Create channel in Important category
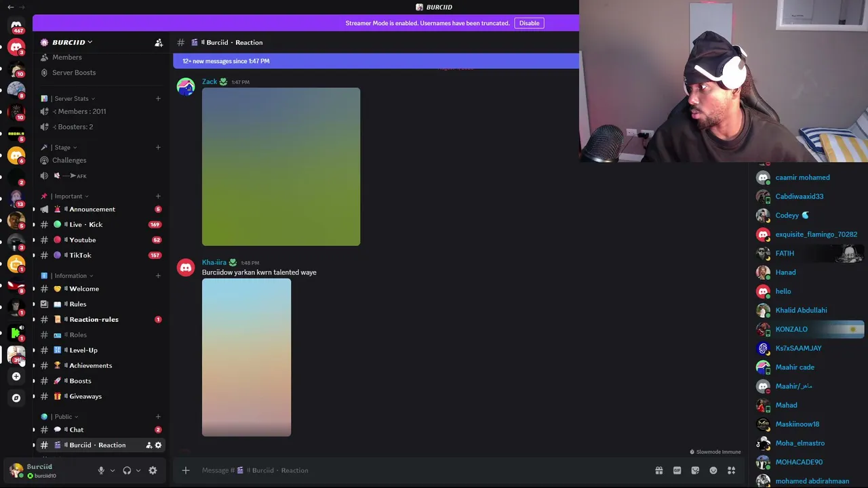 click(158, 196)
